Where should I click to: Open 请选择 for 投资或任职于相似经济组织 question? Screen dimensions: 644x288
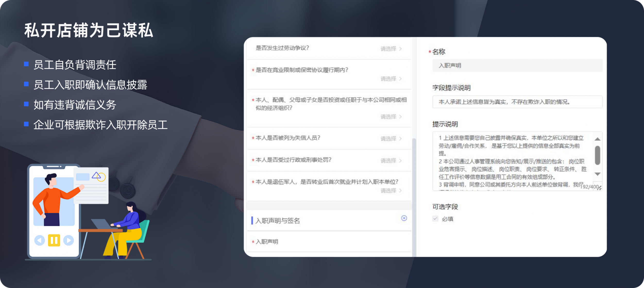click(391, 117)
